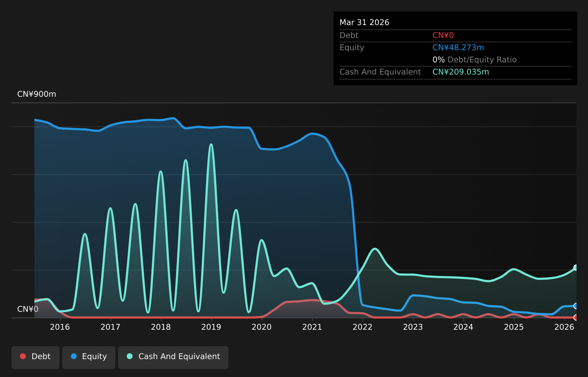The width and height of the screenshot is (588, 377).
Task: Click the 2018 x-axis label
Action: (x=161, y=327)
